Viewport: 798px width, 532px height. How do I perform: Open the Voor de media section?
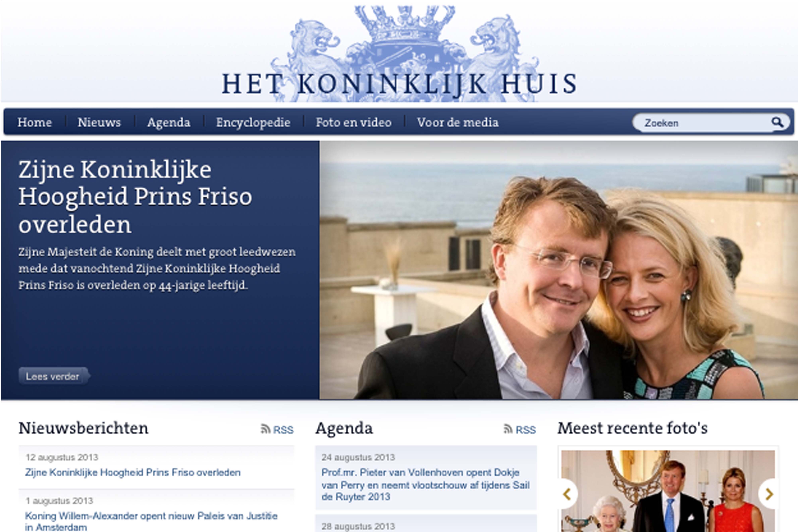pos(458,122)
